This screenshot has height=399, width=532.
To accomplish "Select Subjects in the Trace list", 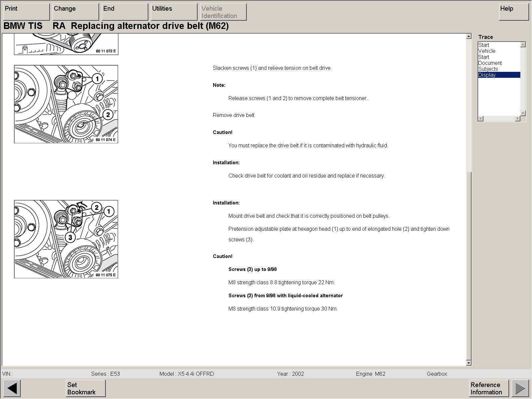I will 488,69.
